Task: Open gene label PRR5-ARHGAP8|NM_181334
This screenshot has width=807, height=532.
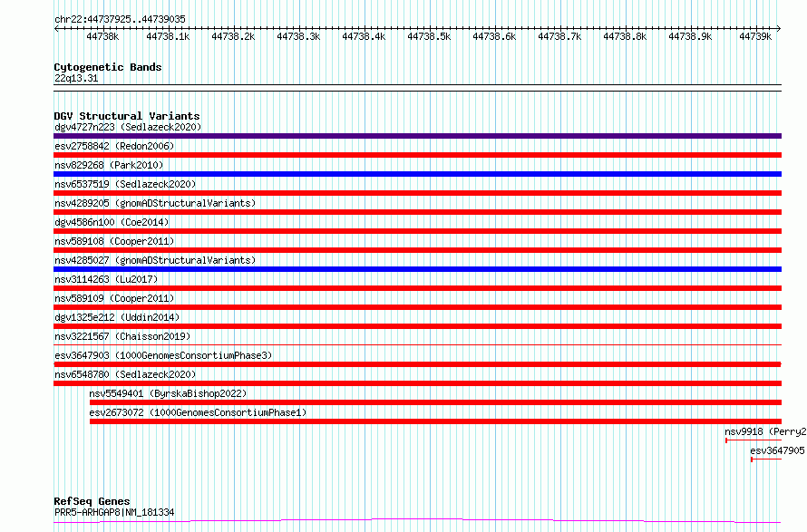Action: (114, 512)
